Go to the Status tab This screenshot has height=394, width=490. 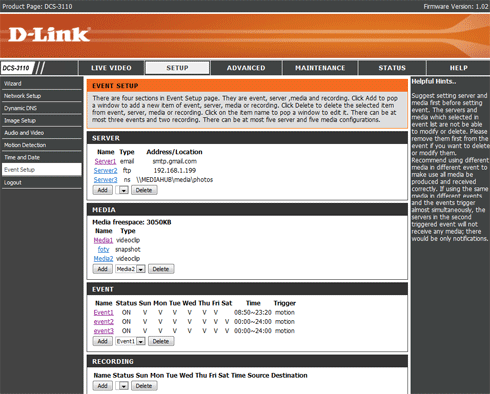pyautogui.click(x=392, y=68)
